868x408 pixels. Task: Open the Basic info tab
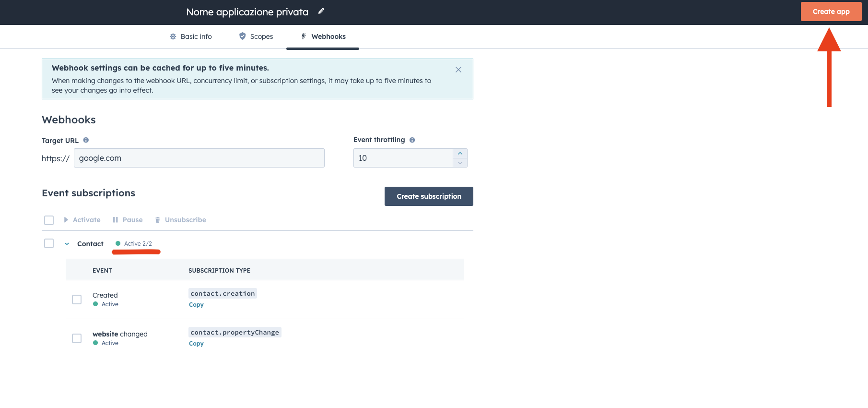pos(191,36)
